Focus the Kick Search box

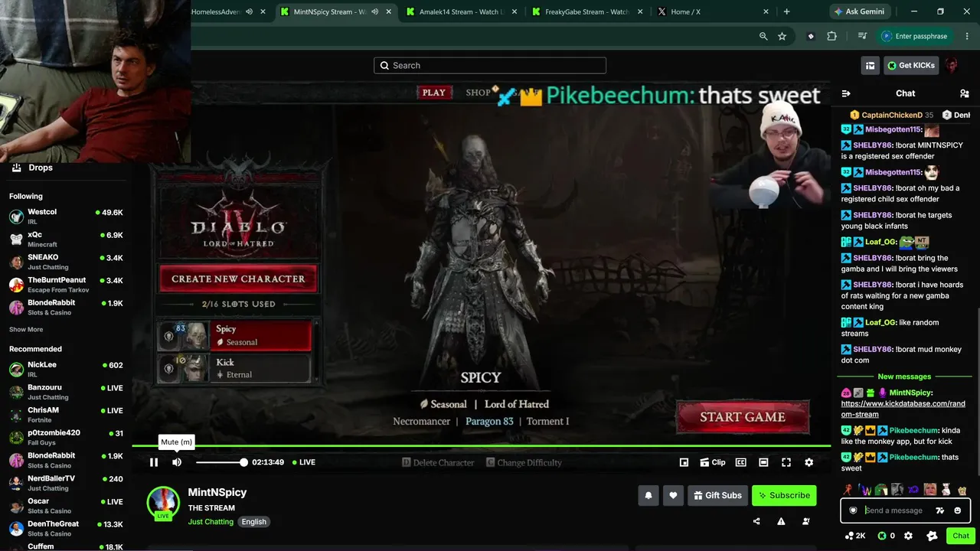490,66
